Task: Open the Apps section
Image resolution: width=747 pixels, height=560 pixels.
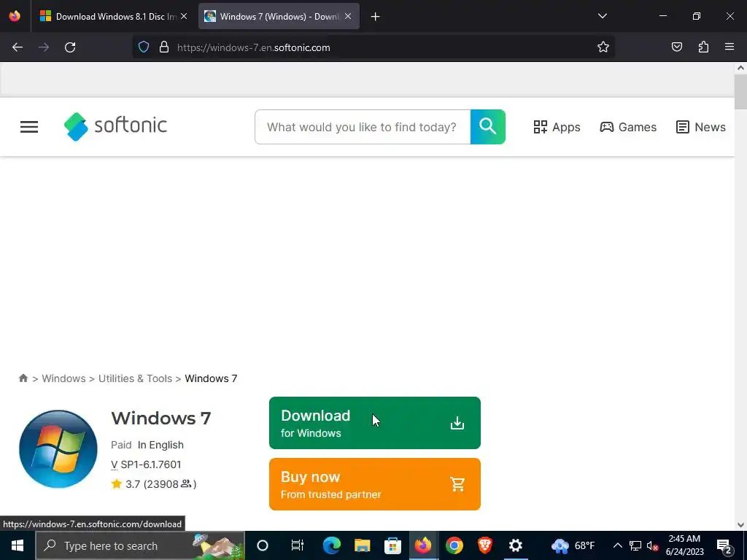Action: 557,127
